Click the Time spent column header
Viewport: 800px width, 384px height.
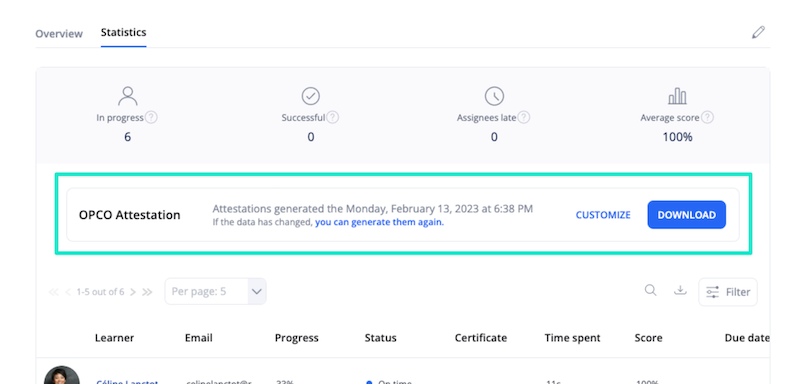pyautogui.click(x=572, y=338)
